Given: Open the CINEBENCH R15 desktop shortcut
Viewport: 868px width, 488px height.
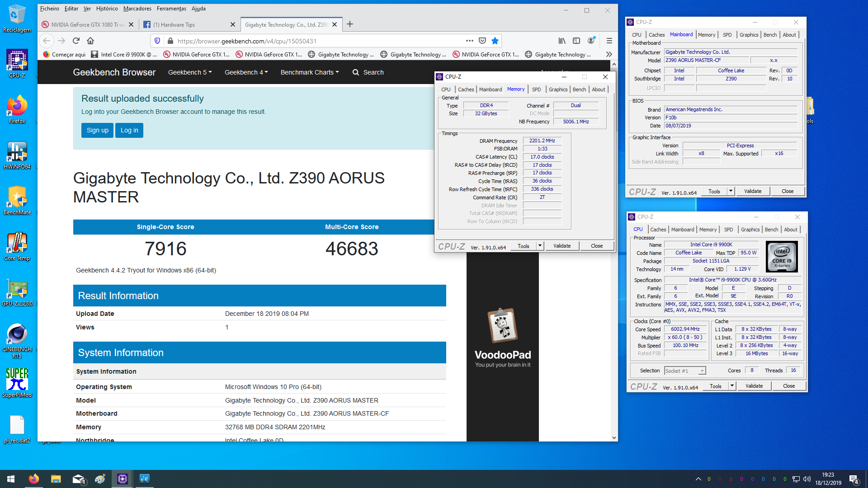Looking at the screenshot, I should pyautogui.click(x=17, y=341).
